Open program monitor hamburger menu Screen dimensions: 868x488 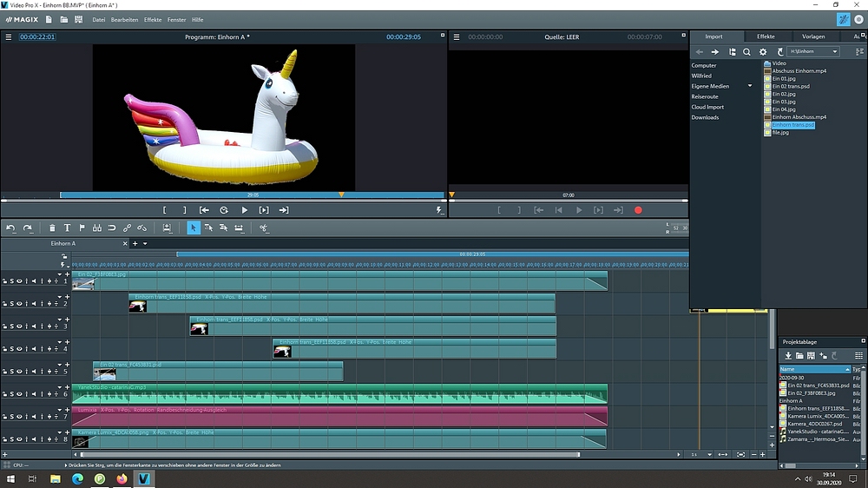click(9, 37)
